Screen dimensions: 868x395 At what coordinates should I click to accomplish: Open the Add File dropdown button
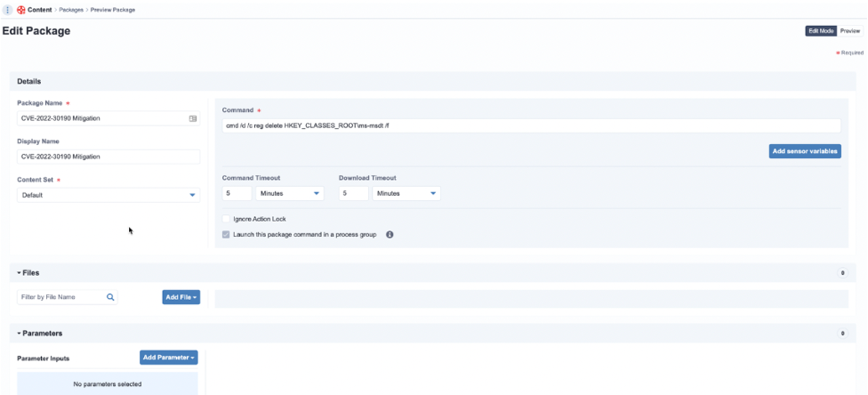pyautogui.click(x=181, y=297)
